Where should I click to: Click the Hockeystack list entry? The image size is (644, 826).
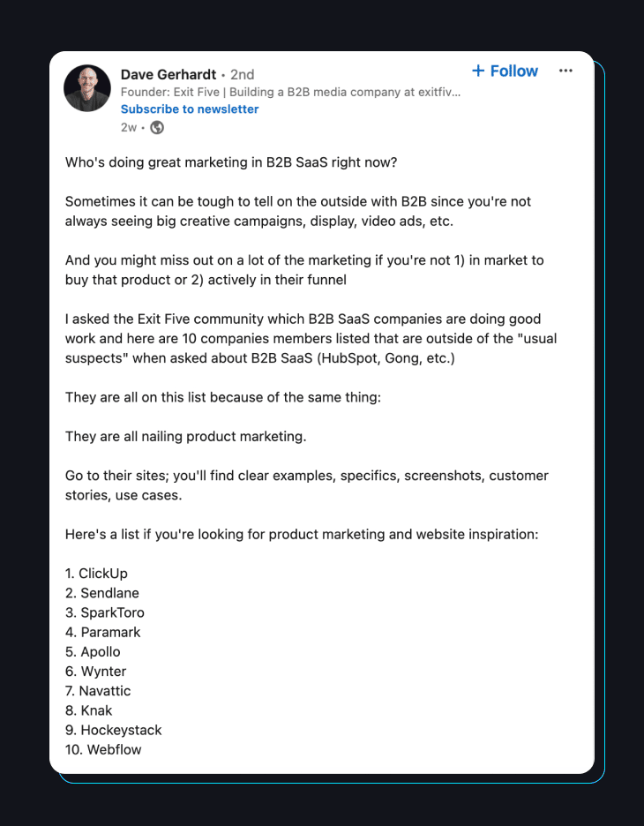(114, 730)
